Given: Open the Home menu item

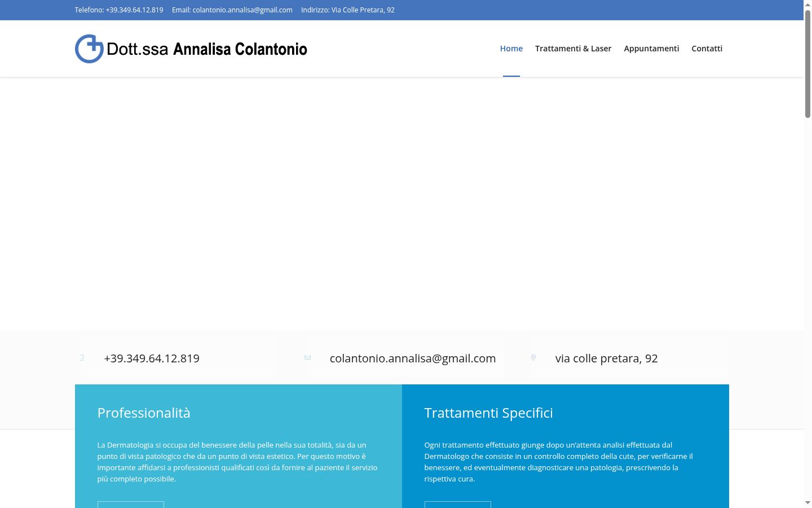Looking at the screenshot, I should [x=511, y=49].
